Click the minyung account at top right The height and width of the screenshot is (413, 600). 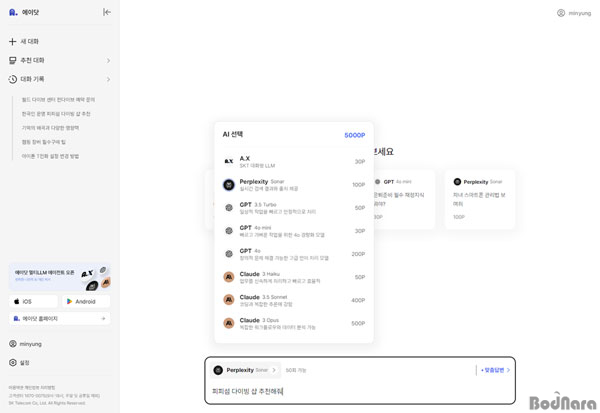pyautogui.click(x=574, y=13)
